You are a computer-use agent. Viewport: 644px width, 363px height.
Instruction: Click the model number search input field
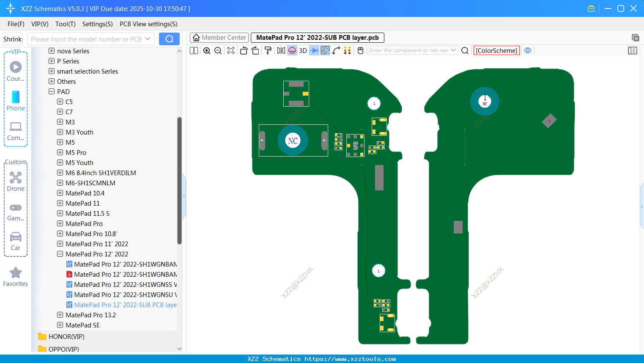pyautogui.click(x=86, y=39)
